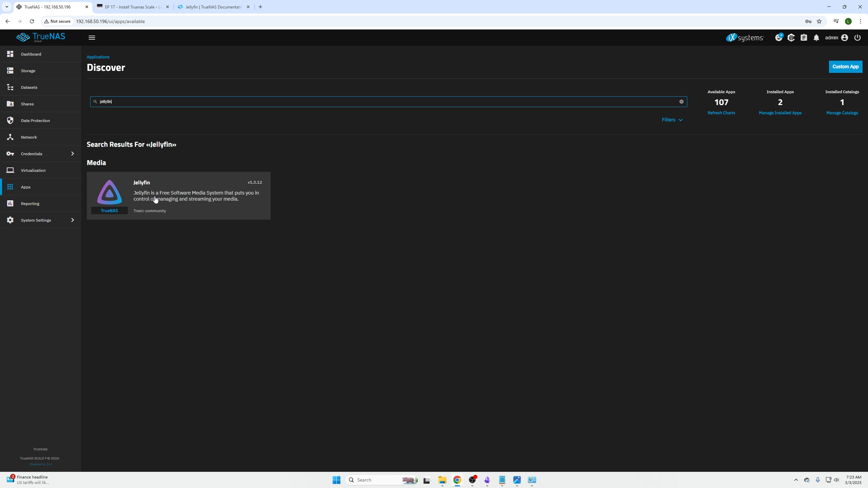The width and height of the screenshot is (868, 488).
Task: Click the Data Protection shield icon
Action: point(10,120)
